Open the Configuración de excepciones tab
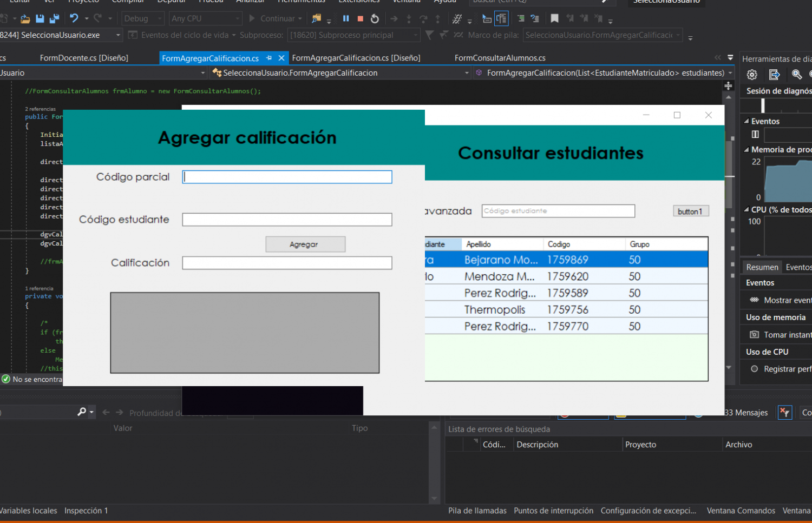812x523 pixels. click(649, 511)
